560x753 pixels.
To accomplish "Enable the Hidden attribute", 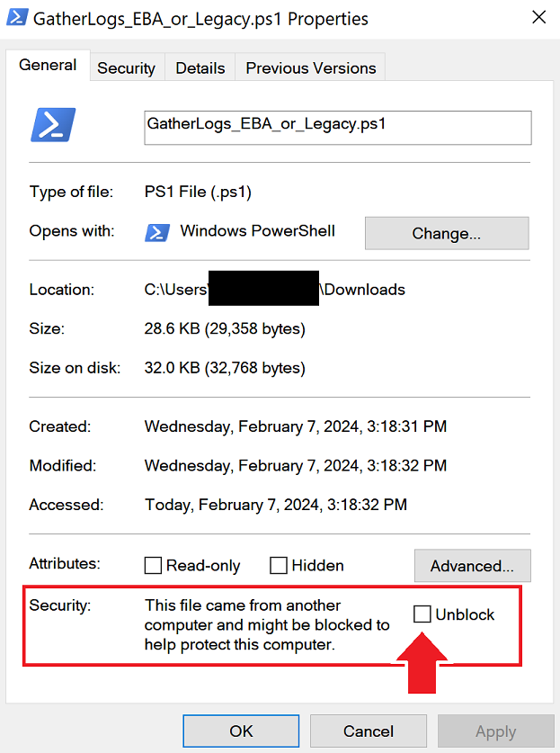I will (279, 565).
